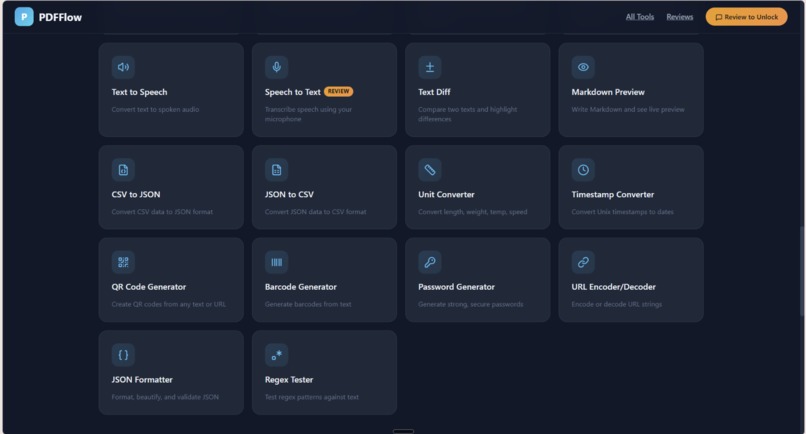Select the Text Diff title
Image resolution: width=806 pixels, height=434 pixels.
pos(434,92)
